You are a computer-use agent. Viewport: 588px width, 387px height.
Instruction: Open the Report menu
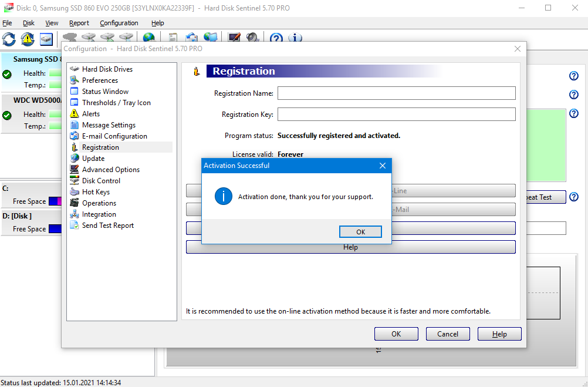coord(79,23)
